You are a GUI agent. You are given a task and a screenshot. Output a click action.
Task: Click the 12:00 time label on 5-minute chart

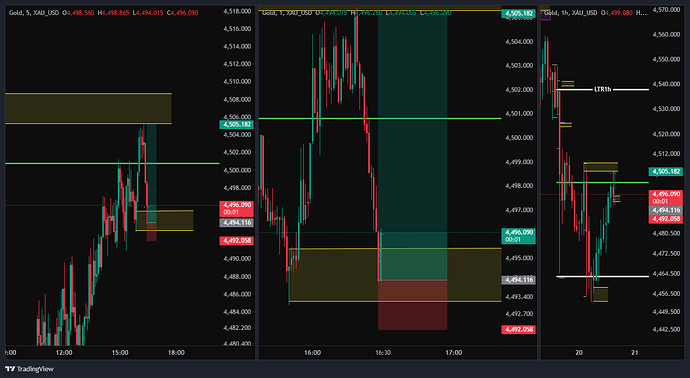click(x=64, y=352)
